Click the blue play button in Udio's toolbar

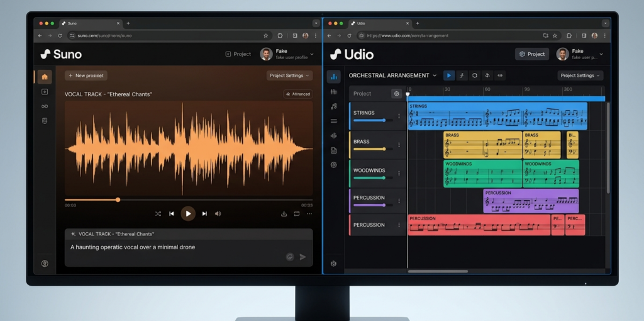pos(449,76)
